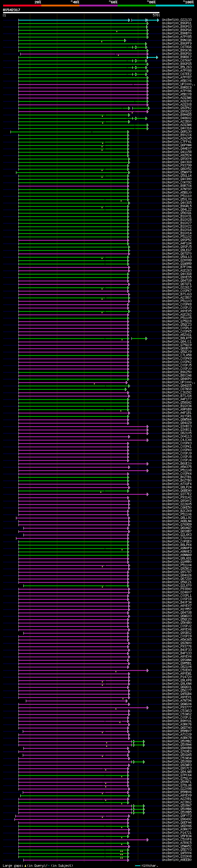Select the UniRef100_Q84L22 label
The image size is (197, 868).
coord(177,210)
